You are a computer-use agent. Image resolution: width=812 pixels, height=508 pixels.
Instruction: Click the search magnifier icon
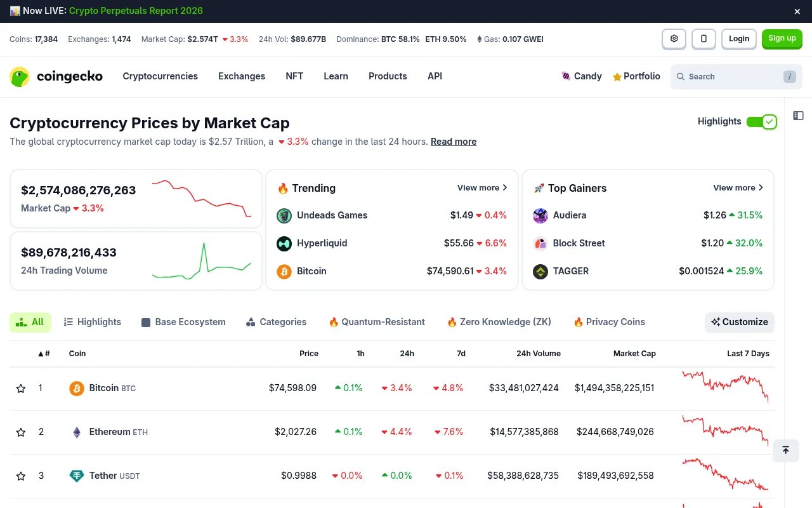point(681,77)
